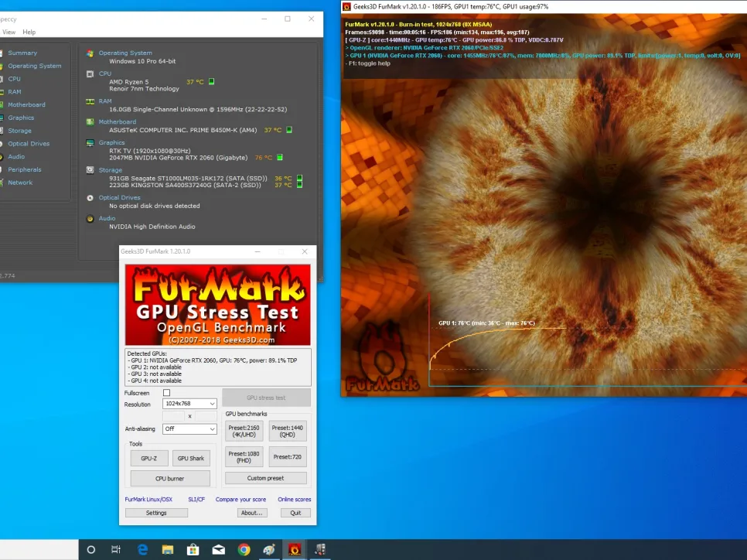Select Operating System in the Speccy sidebar
The image size is (747, 560).
34,66
